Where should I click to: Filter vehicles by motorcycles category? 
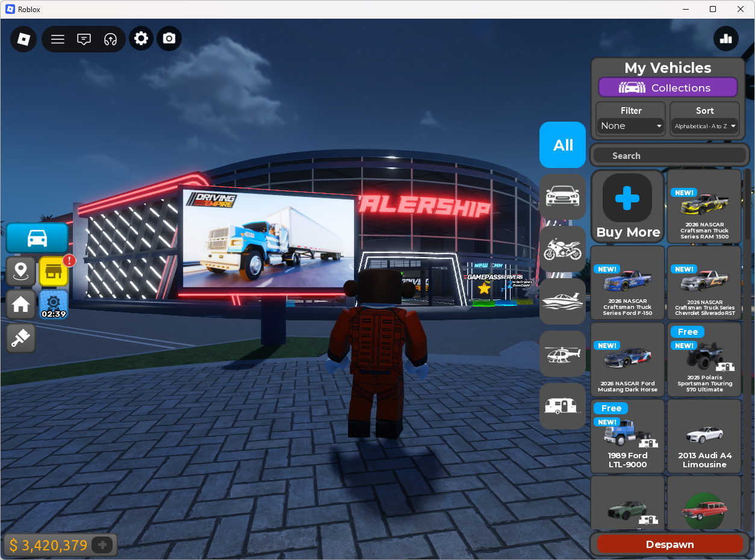pyautogui.click(x=562, y=249)
